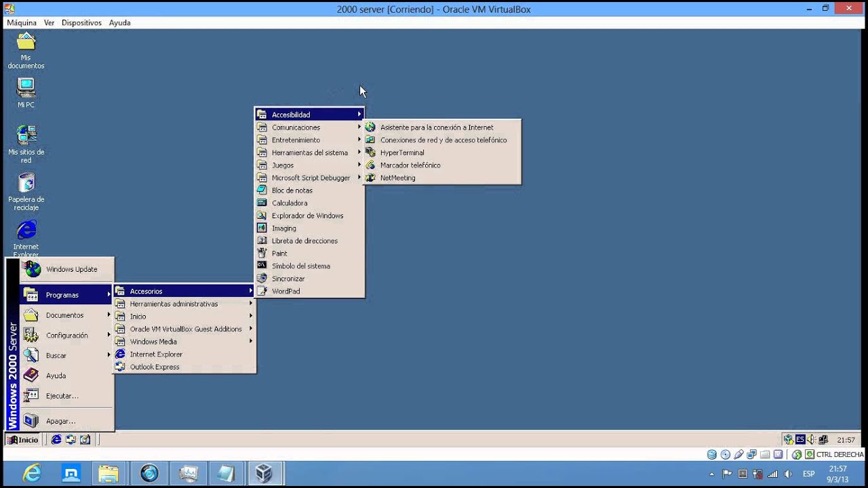Launch Windows Update from Start menu

66,269
